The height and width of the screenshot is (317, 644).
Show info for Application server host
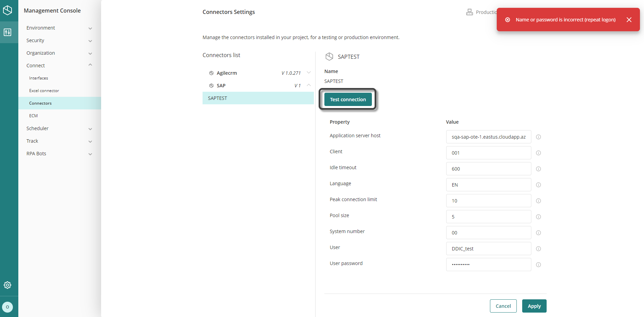(x=538, y=137)
